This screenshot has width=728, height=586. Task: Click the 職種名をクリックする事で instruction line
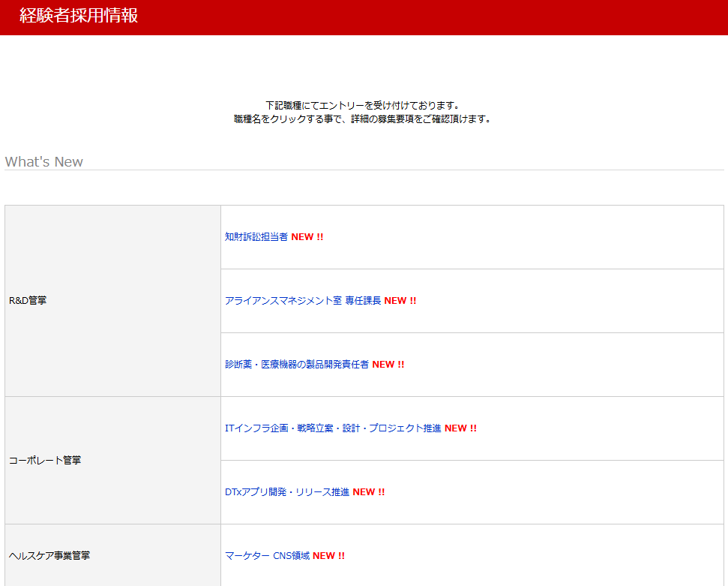point(363,119)
